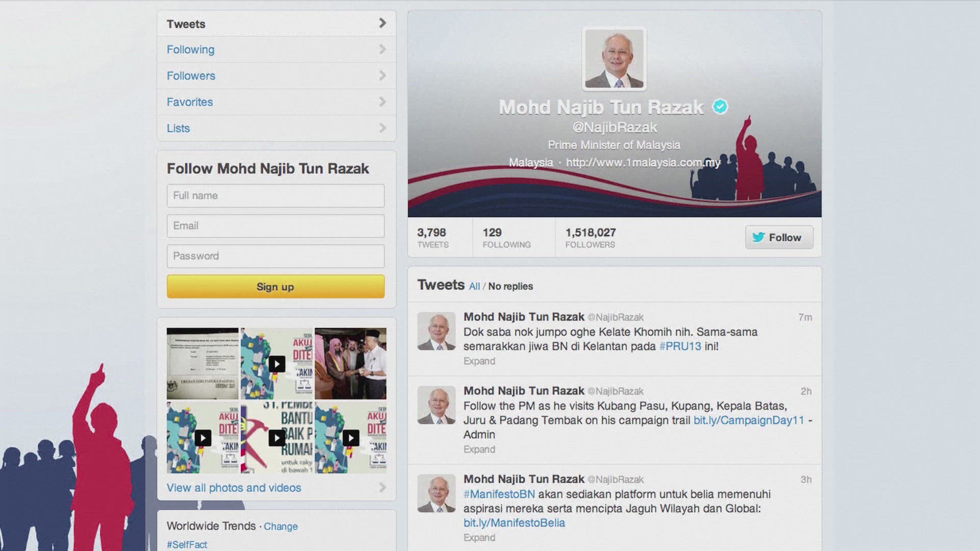Viewport: 980px width, 551px height.
Task: Expand the Kelantan #PRU13 tweet
Action: pos(479,361)
